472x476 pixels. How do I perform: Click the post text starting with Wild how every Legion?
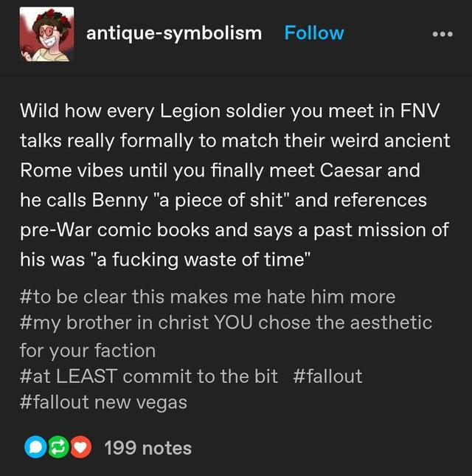point(235,185)
